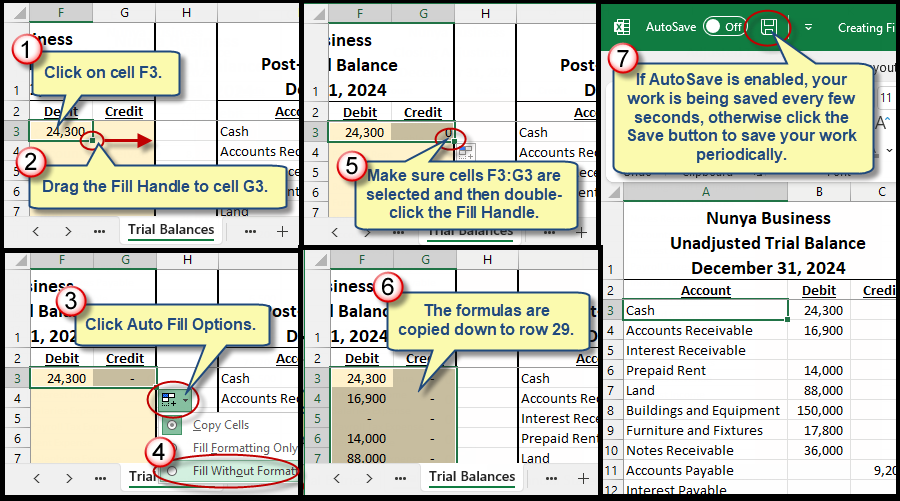Click the ellipsis left of Trial Balances tab in 'copied down to row 29' panel

point(401,478)
